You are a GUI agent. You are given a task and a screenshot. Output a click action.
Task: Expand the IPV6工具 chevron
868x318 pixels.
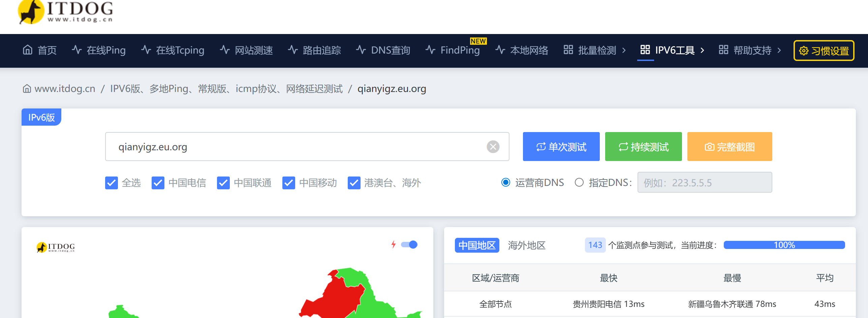pos(702,50)
